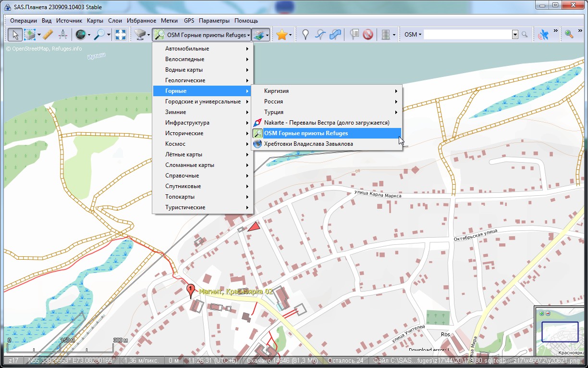588x368 pixels.
Task: Select Nakarte - Перевалы Вестра map
Action: (x=327, y=123)
